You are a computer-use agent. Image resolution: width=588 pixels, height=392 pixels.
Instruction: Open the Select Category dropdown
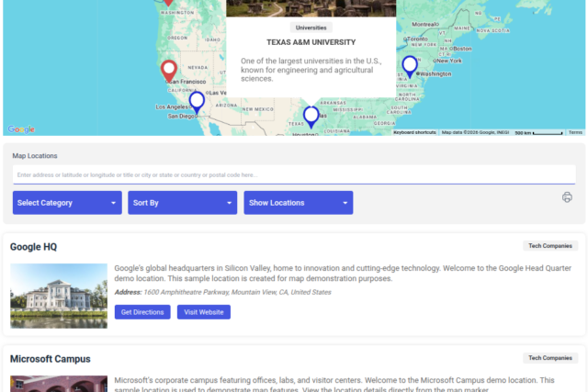[67, 203]
